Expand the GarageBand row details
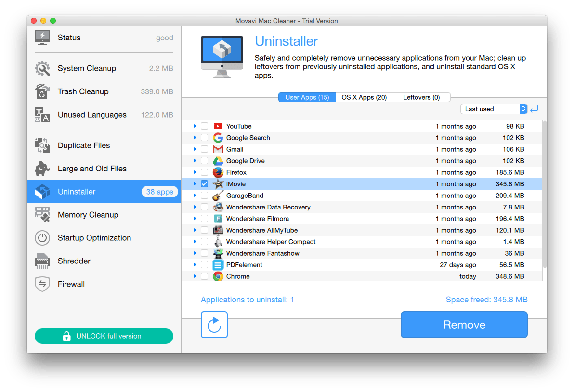 [195, 196]
